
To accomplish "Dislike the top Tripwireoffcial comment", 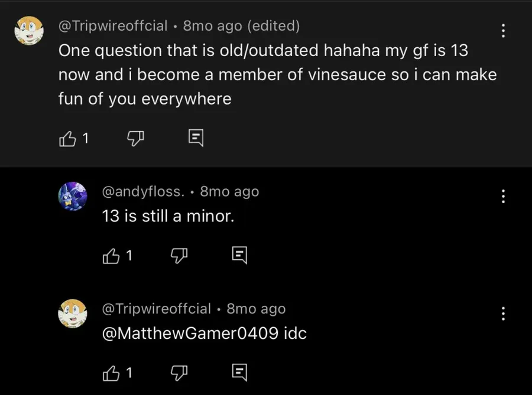I will point(136,139).
